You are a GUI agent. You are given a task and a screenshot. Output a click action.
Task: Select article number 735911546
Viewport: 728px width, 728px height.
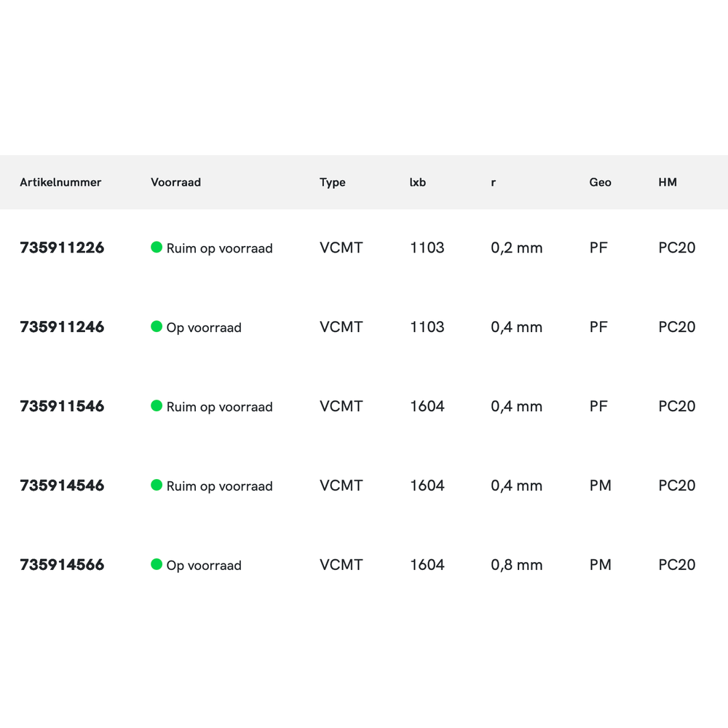(x=62, y=406)
